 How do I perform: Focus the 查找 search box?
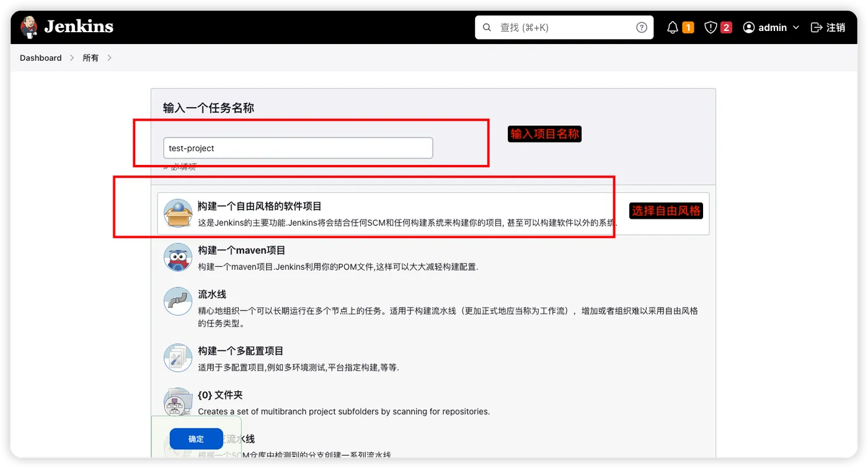[x=564, y=27]
